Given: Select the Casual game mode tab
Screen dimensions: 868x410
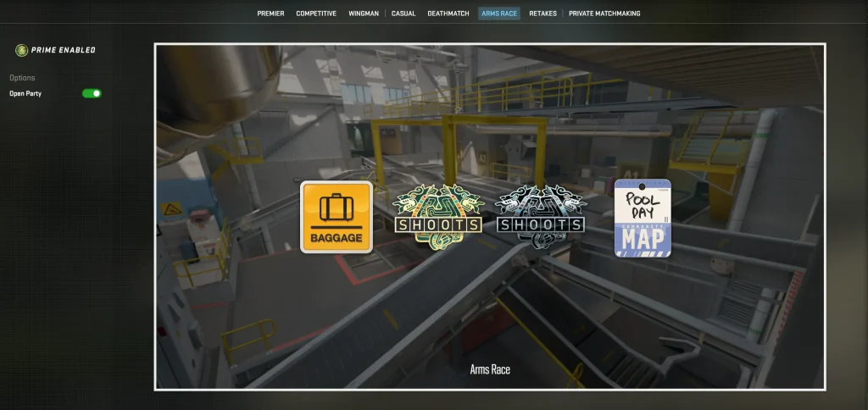Looking at the screenshot, I should (x=403, y=14).
